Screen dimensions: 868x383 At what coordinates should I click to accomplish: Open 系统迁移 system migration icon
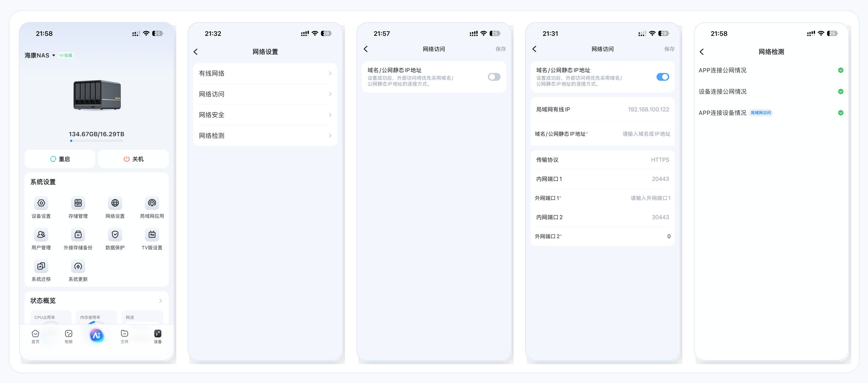pos(41,266)
